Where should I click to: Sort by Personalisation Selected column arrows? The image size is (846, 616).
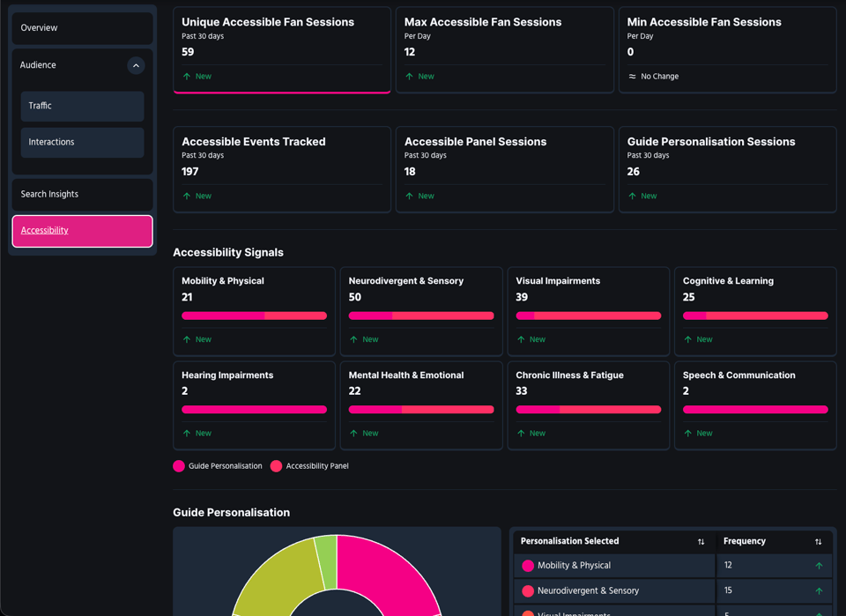tap(701, 542)
